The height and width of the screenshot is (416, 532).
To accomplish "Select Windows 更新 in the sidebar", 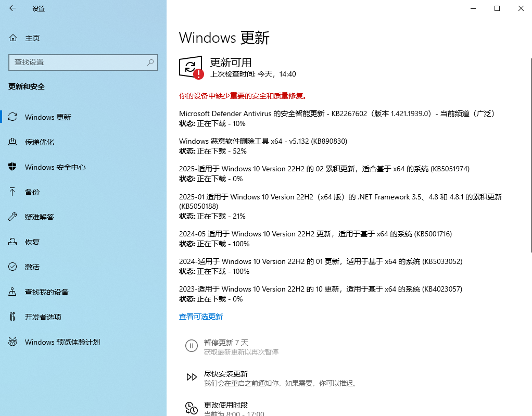I will point(83,117).
